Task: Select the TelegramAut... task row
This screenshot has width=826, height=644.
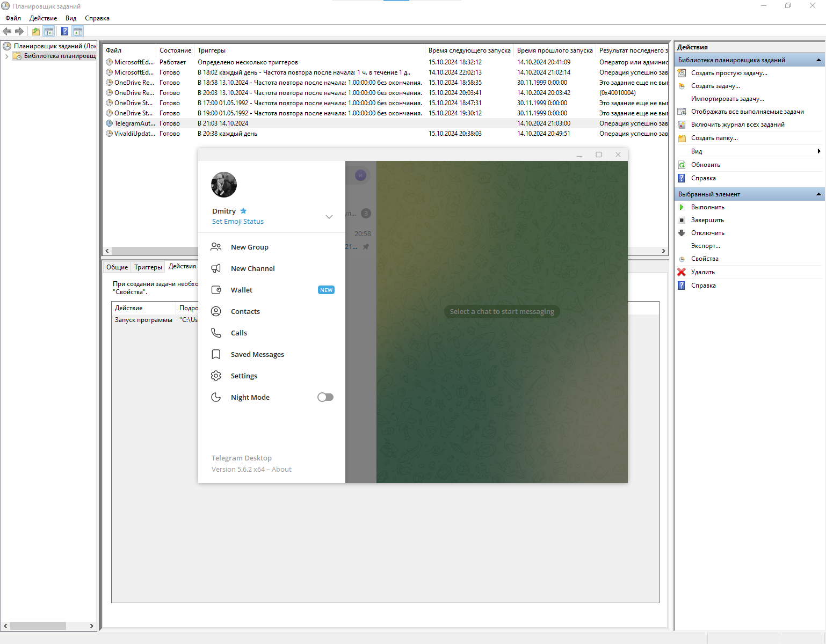Action: tap(385, 123)
